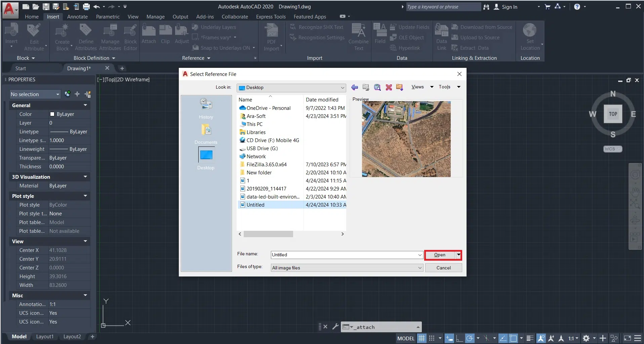Screen dimensions: 644x344
Task: Toggle polar tracking in the status bar
Action: click(470, 338)
